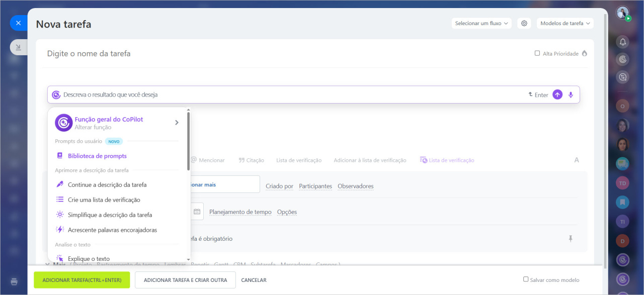Image resolution: width=644 pixels, height=295 pixels.
Task: Click the CoPilot icon in prompt field
Action: (56, 94)
